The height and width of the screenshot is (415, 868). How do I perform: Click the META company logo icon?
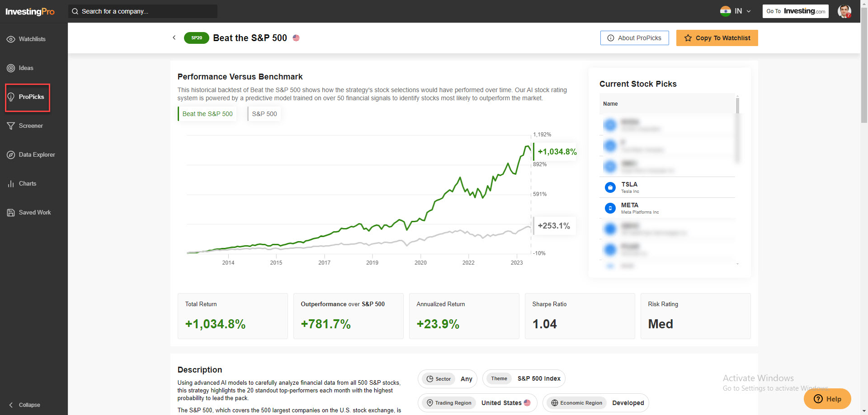[610, 208]
